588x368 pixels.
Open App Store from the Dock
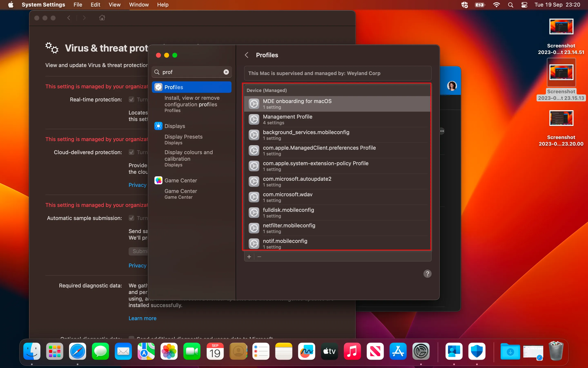[x=398, y=351]
